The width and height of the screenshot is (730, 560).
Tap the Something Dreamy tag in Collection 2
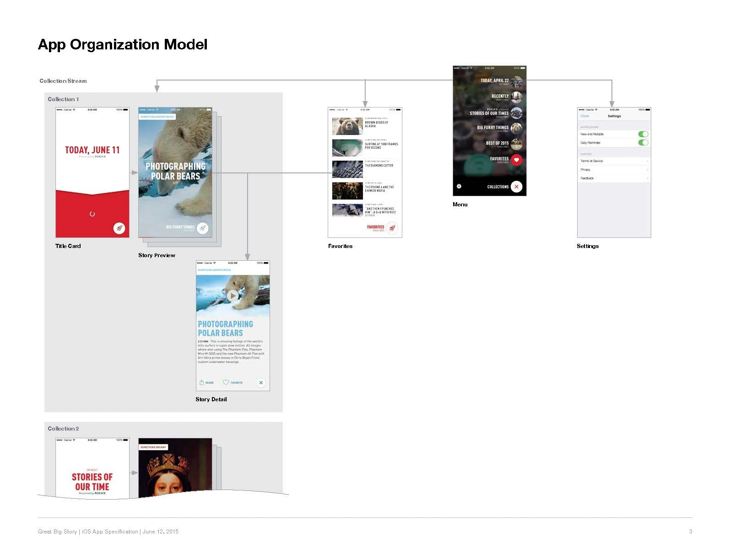pyautogui.click(x=153, y=447)
